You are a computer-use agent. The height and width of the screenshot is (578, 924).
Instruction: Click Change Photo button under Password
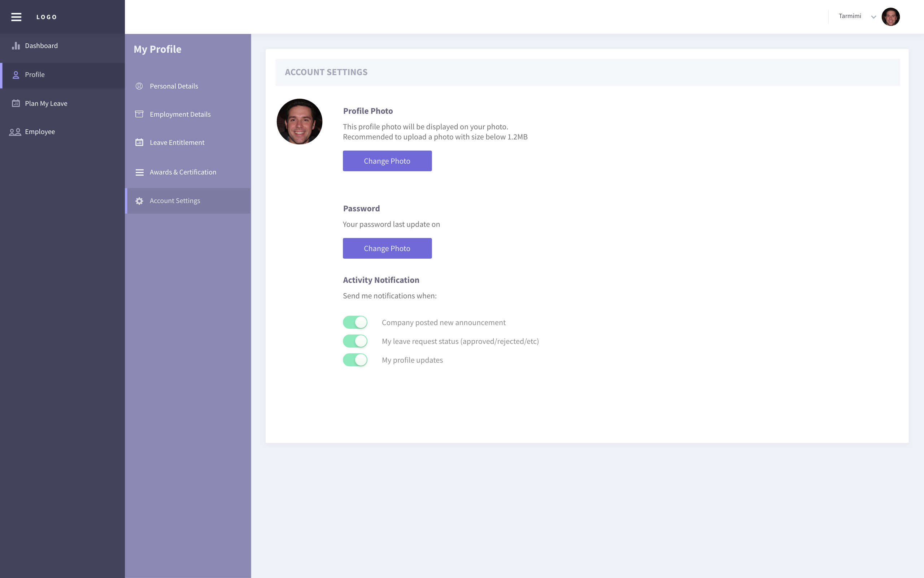(x=387, y=249)
